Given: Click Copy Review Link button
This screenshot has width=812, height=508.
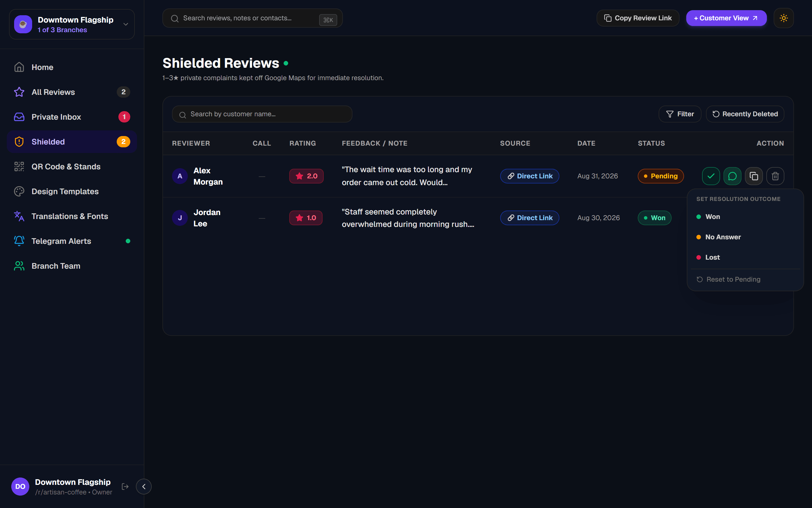Looking at the screenshot, I should [x=637, y=18].
